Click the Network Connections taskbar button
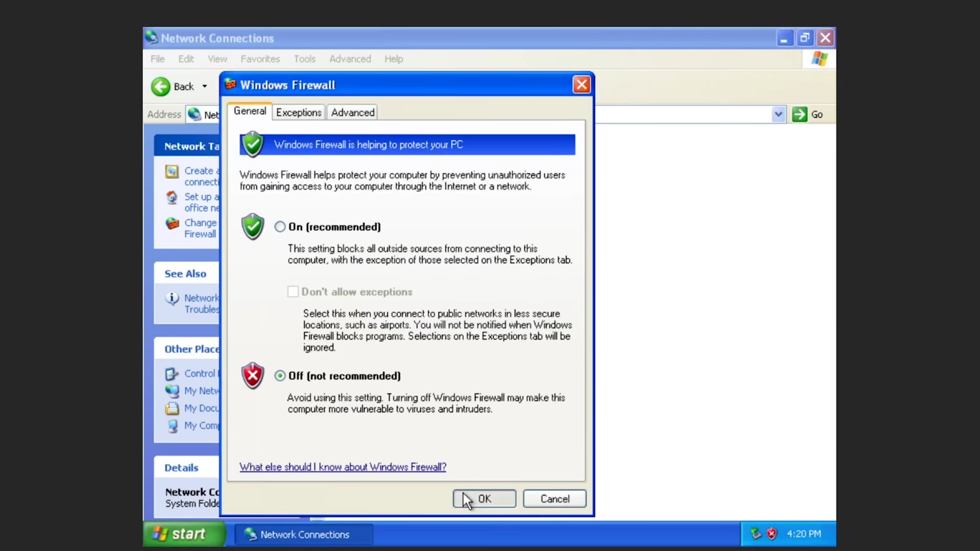The image size is (980, 551). pyautogui.click(x=303, y=535)
